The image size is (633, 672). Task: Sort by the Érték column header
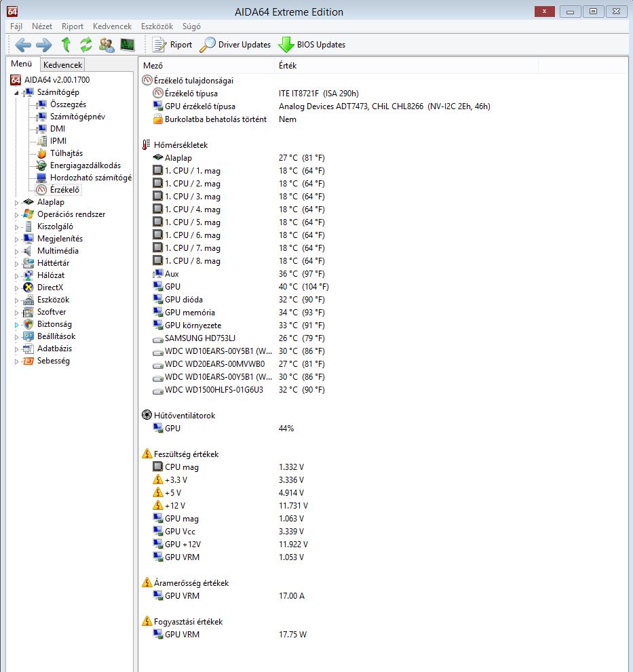[406, 66]
